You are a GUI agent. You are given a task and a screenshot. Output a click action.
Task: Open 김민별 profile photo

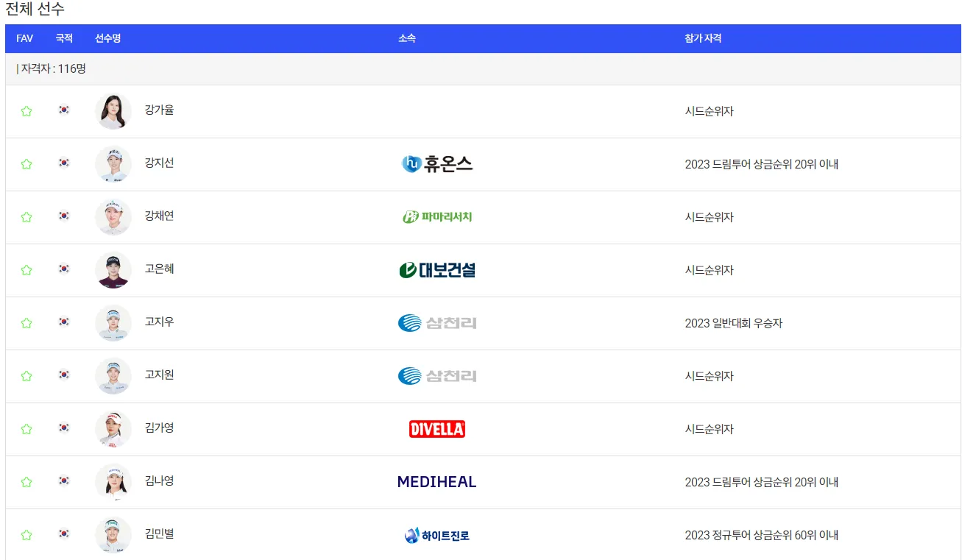(x=113, y=535)
